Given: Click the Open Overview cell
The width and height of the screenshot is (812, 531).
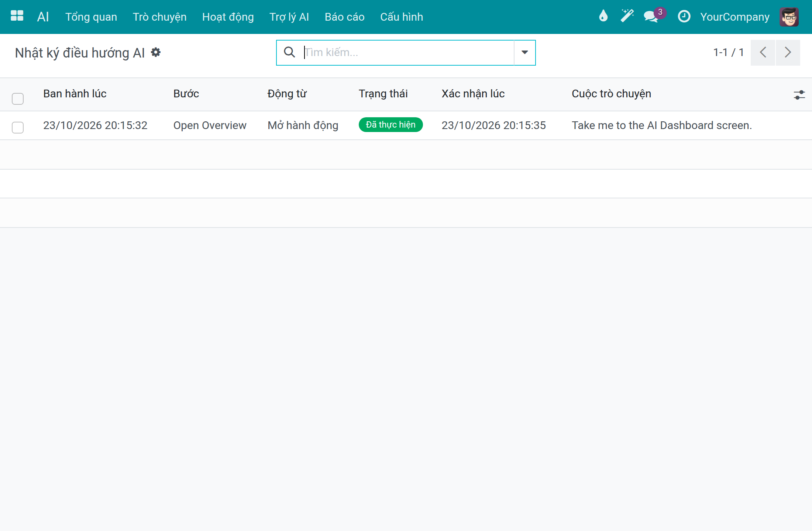Looking at the screenshot, I should point(210,125).
